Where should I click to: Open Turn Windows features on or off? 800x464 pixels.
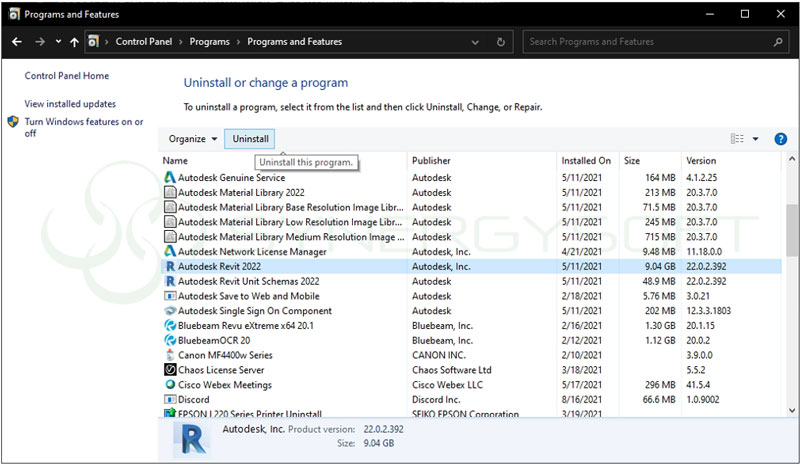point(84,127)
